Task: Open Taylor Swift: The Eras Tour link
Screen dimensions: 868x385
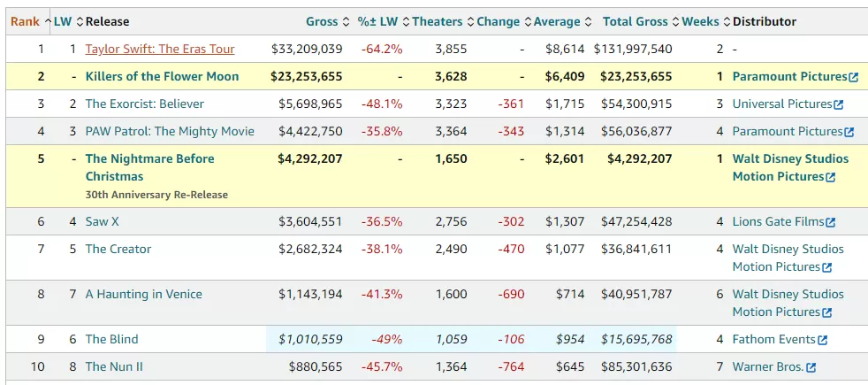Action: click(x=160, y=50)
